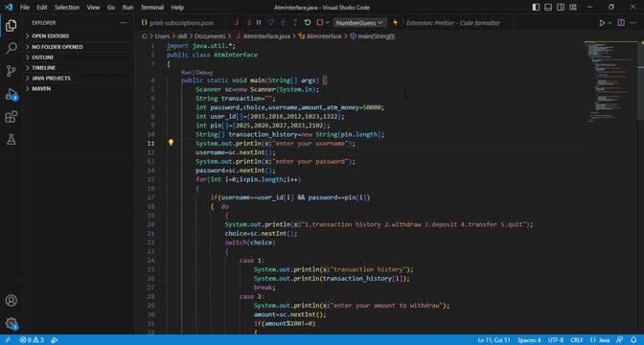Expand the Outline section
Screen dimensions: 644x345
coord(78,57)
